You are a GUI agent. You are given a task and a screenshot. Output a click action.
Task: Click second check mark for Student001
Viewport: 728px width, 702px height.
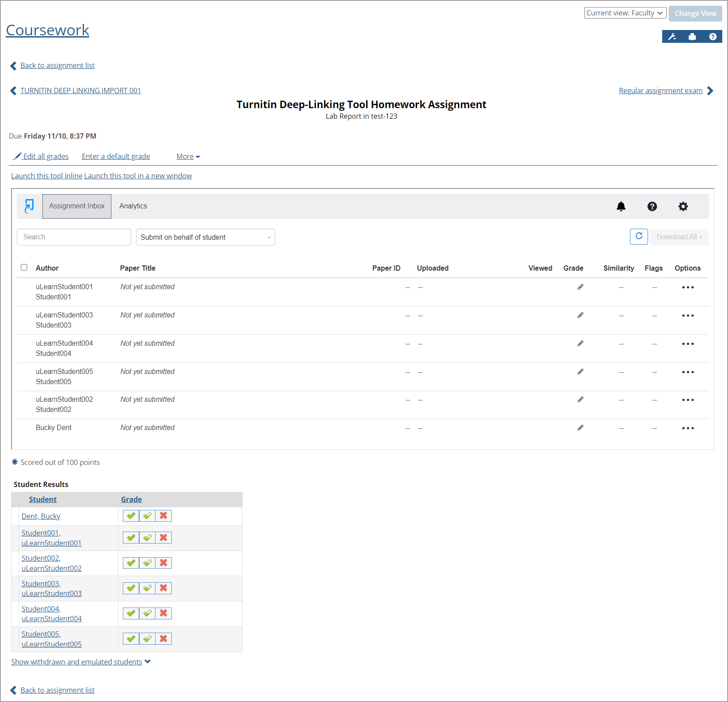(x=147, y=538)
